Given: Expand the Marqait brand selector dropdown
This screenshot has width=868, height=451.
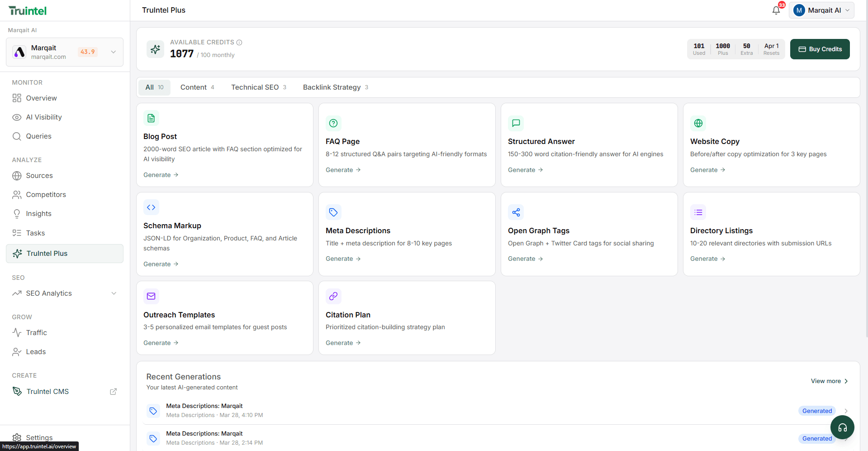Looking at the screenshot, I should pos(113,52).
